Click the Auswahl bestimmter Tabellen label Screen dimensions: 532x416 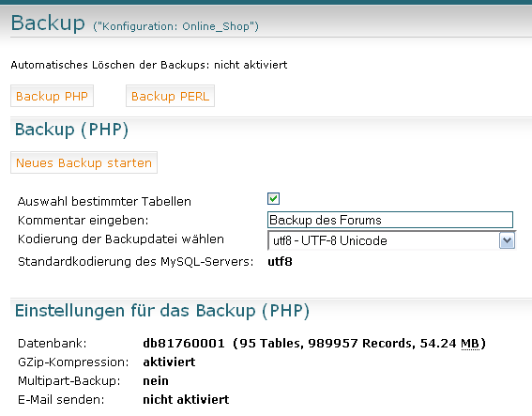coord(104,201)
